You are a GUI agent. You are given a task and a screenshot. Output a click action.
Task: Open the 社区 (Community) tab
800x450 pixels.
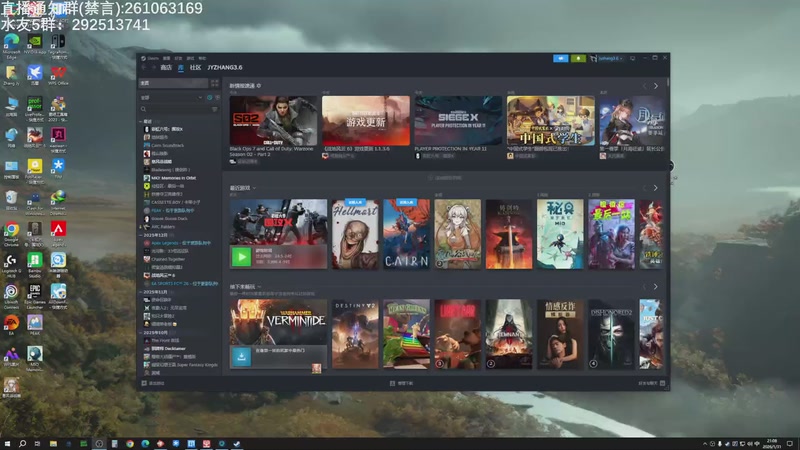tap(195, 67)
